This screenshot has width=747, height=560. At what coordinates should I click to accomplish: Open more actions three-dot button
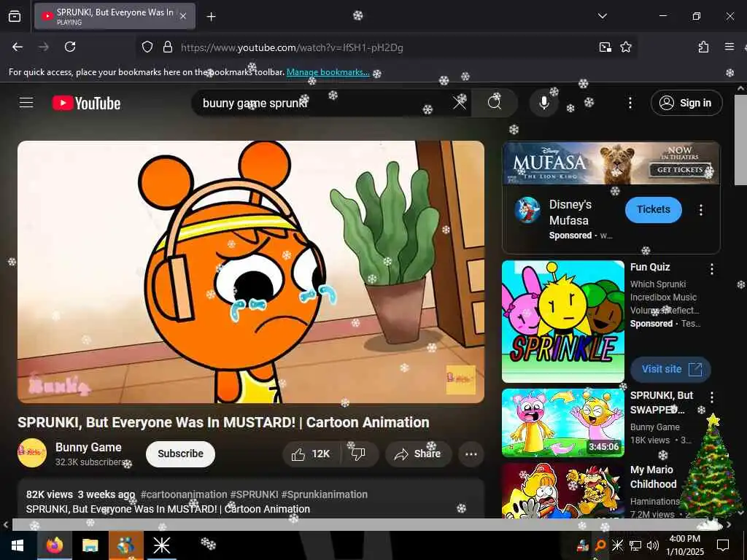471,454
